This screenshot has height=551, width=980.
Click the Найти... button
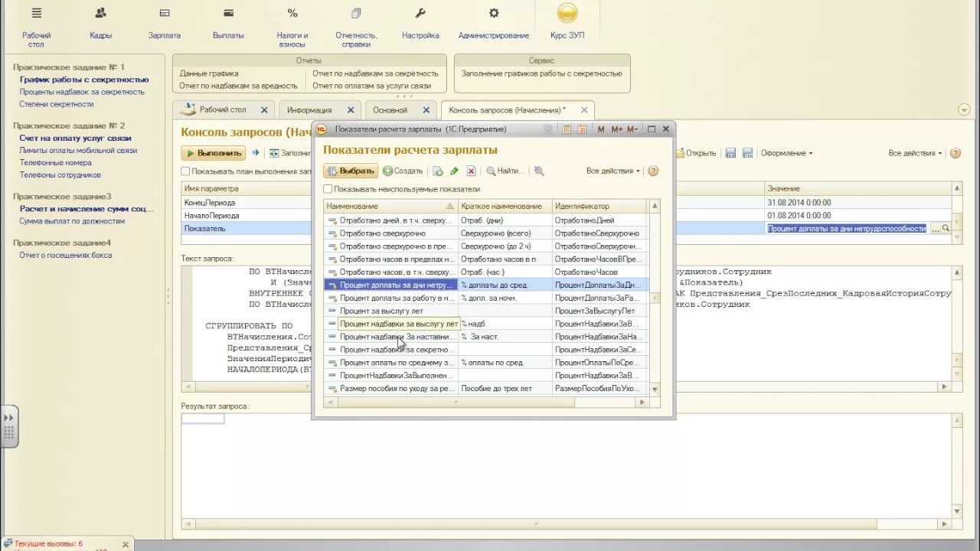[505, 171]
